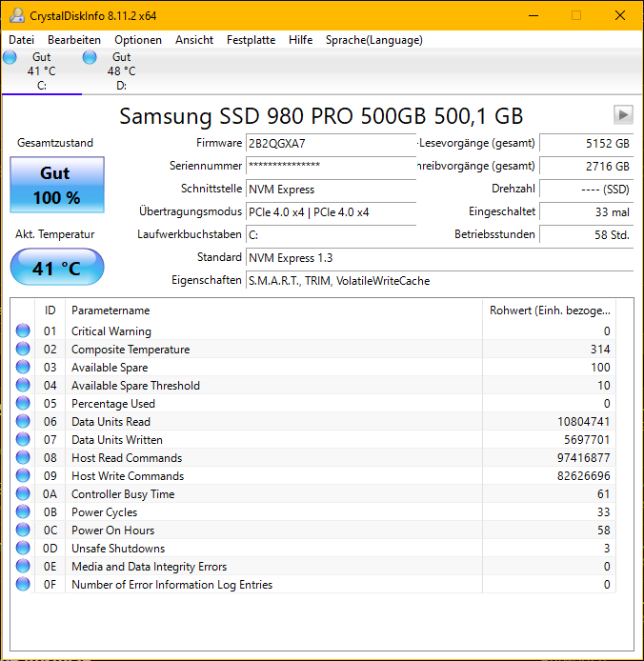
Task: Click the 41 °C temperature button
Action: [57, 268]
